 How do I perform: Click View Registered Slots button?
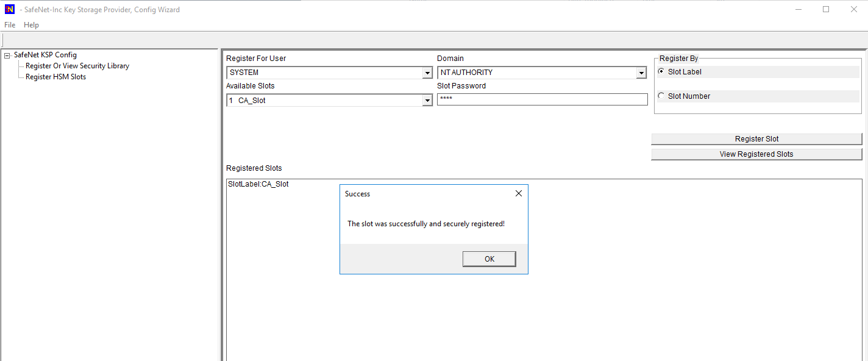[x=756, y=154]
